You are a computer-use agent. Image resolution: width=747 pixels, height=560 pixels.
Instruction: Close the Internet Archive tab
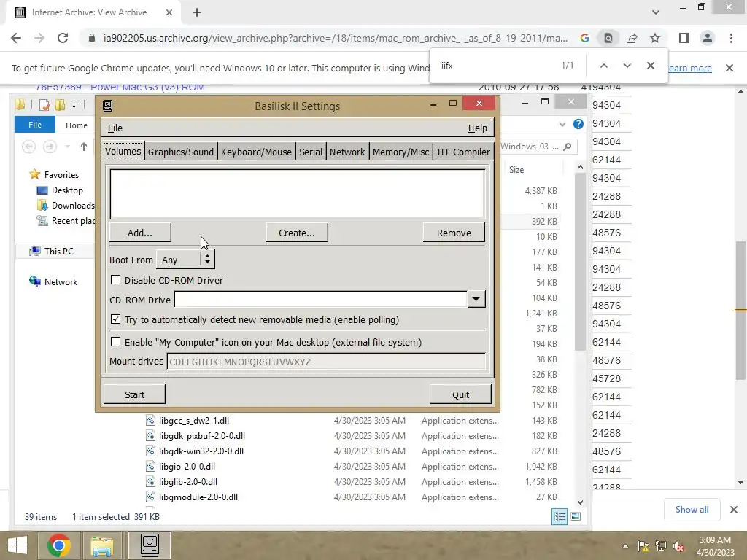(169, 13)
